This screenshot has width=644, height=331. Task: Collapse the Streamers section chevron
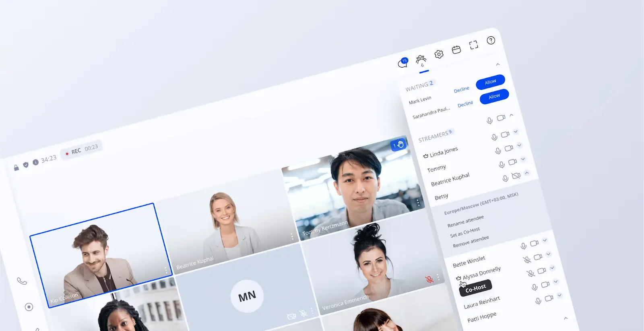point(512,115)
